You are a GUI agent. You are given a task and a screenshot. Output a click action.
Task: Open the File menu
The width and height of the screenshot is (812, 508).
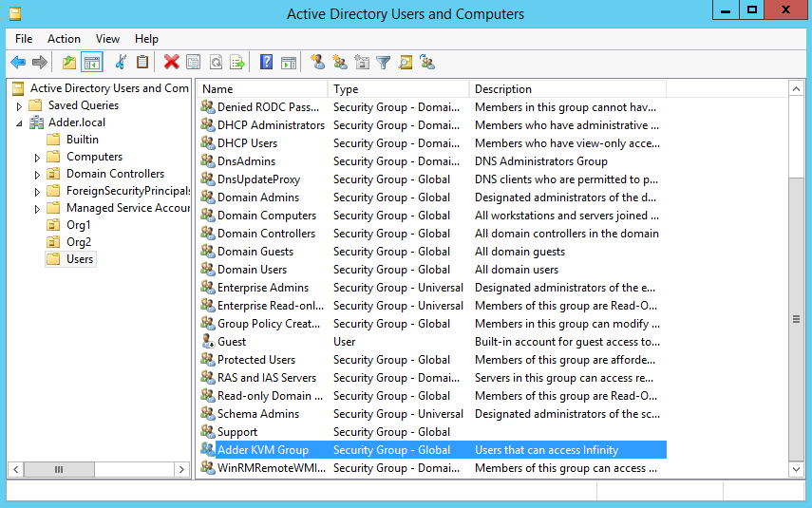click(24, 39)
